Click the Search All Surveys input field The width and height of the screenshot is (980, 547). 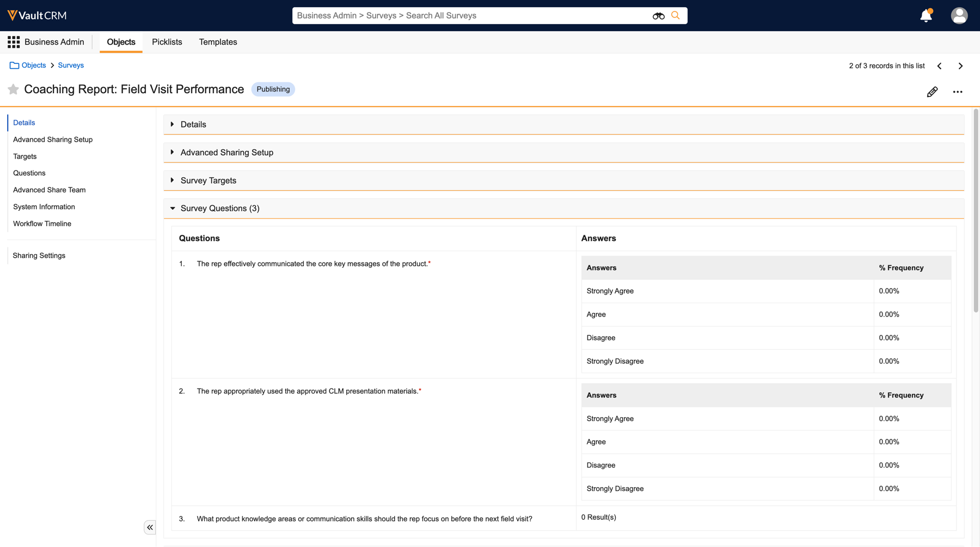468,16
